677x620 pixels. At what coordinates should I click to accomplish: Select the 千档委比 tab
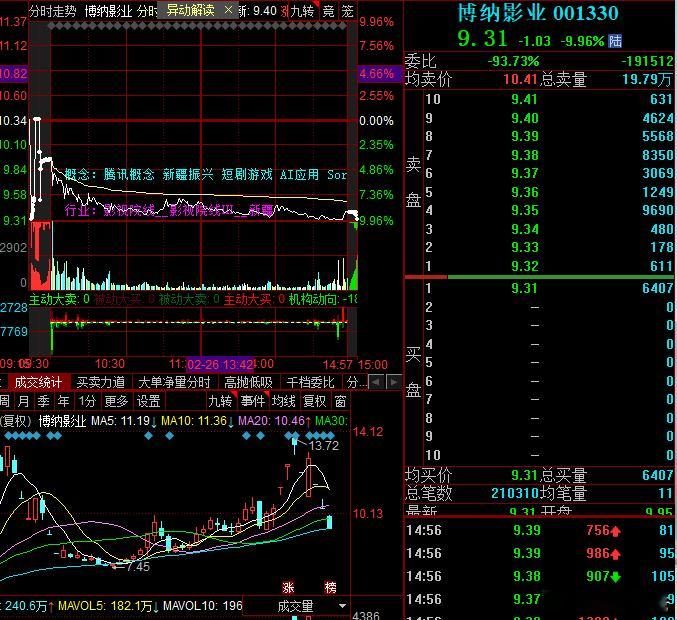[x=310, y=383]
